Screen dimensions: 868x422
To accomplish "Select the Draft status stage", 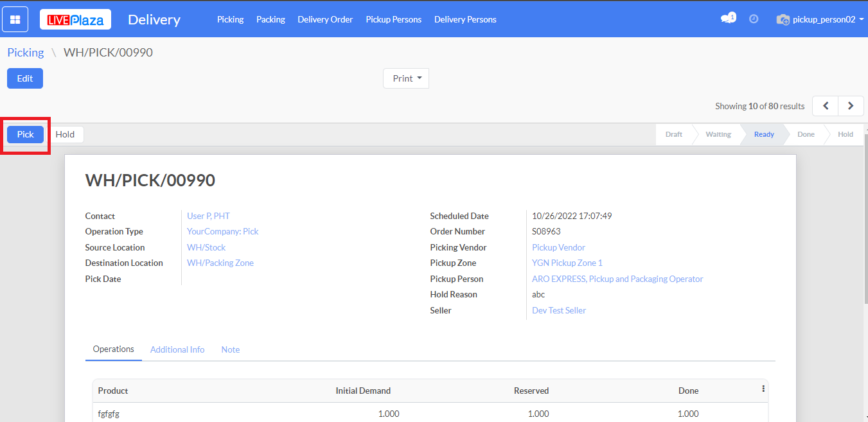I will [674, 134].
